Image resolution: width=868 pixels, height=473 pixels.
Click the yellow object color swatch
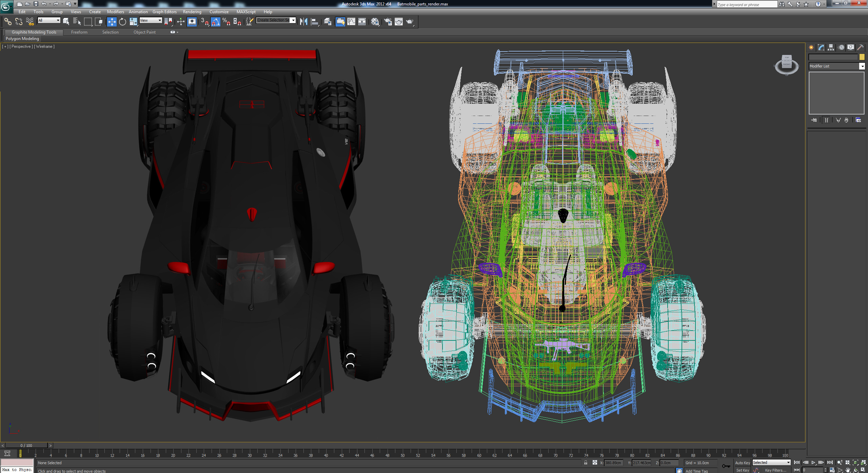point(862,57)
